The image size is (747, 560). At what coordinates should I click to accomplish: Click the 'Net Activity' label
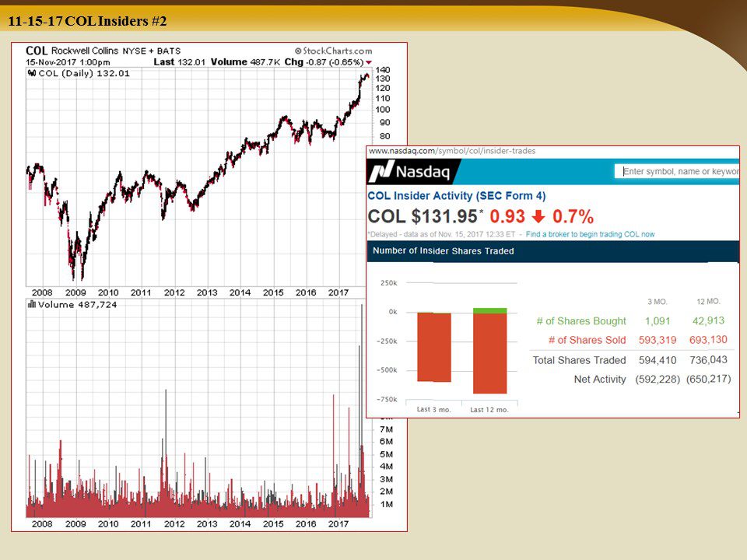pos(600,379)
